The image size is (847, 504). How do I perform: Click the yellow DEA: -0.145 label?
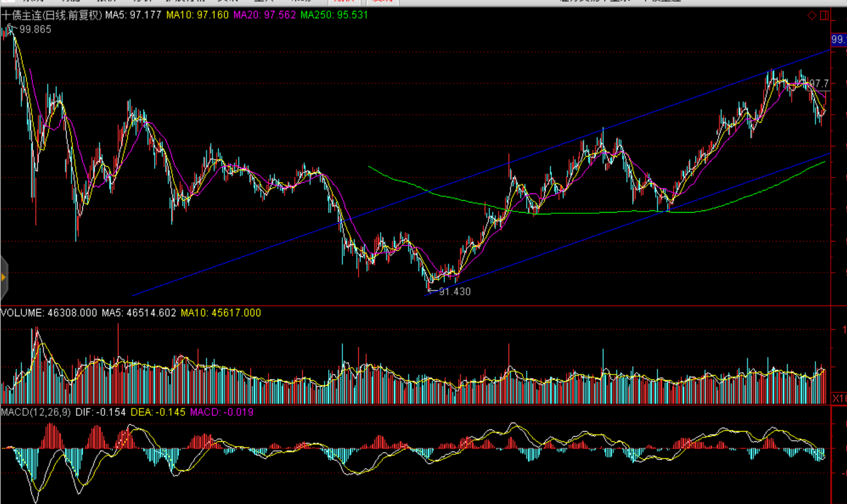pyautogui.click(x=158, y=412)
